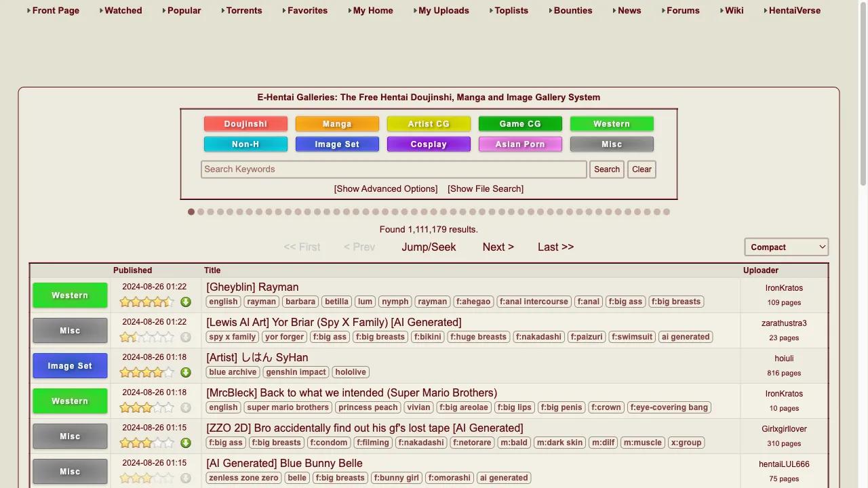
Task: Click the 'super mario brothers' tag
Action: pos(288,407)
